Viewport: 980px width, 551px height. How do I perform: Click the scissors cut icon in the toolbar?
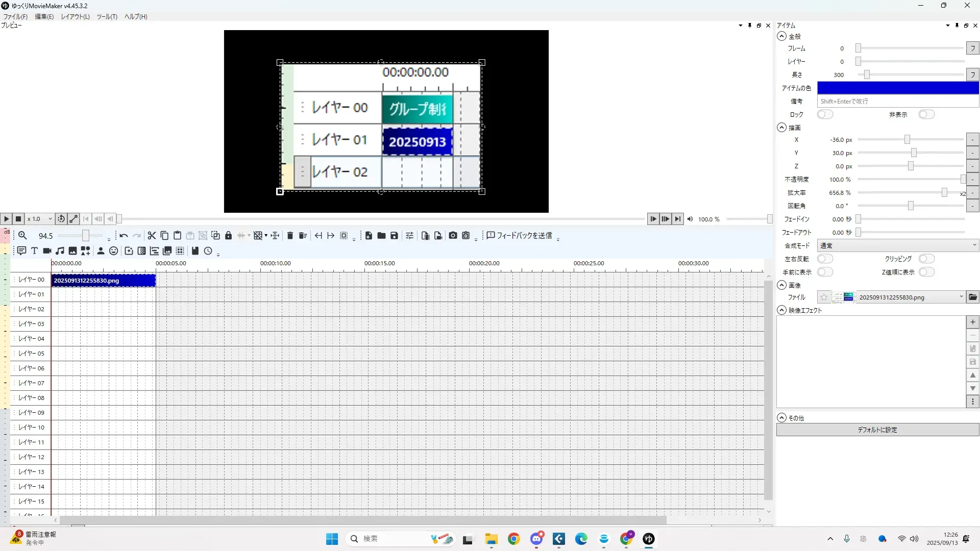point(152,236)
